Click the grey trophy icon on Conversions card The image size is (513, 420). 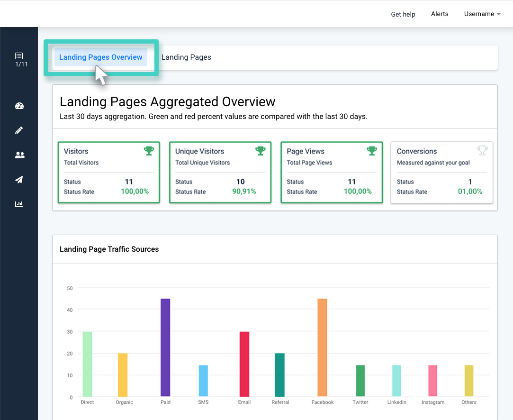coord(482,151)
